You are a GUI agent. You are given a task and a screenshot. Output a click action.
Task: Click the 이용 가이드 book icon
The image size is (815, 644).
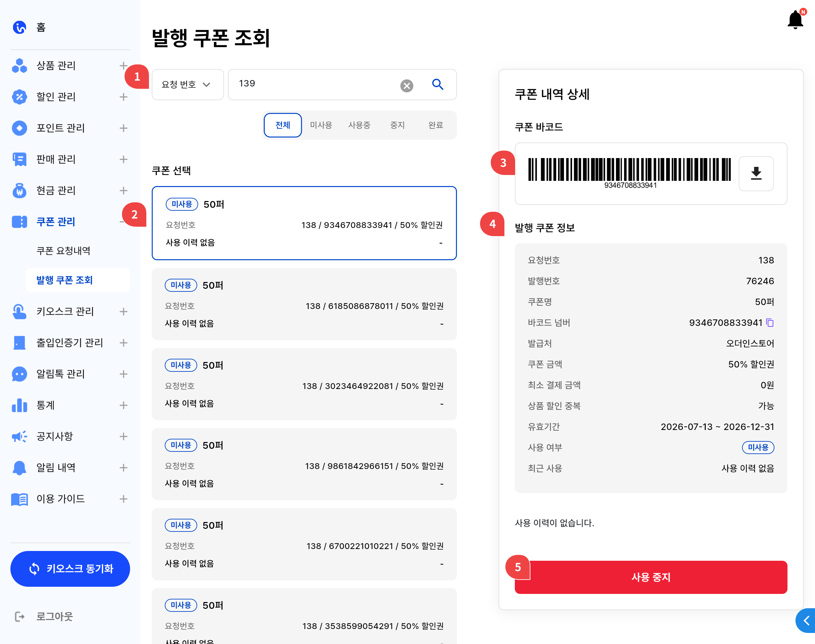[20, 499]
